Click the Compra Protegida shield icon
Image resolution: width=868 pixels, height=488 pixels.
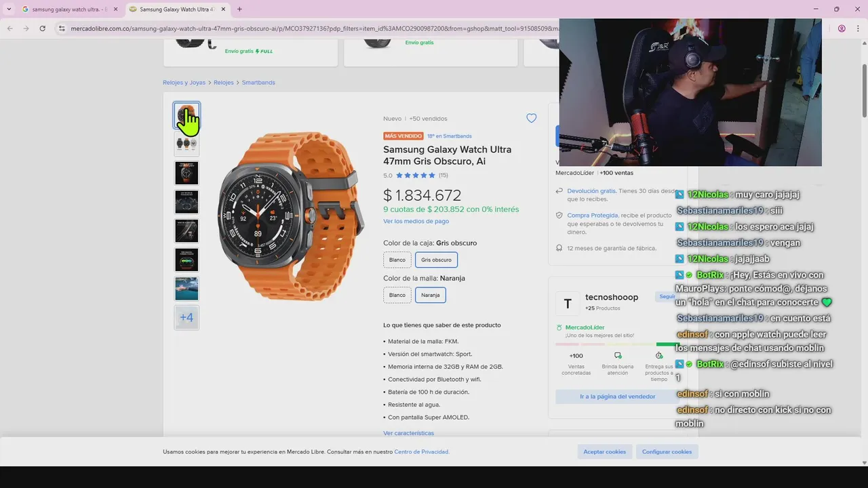[559, 216]
